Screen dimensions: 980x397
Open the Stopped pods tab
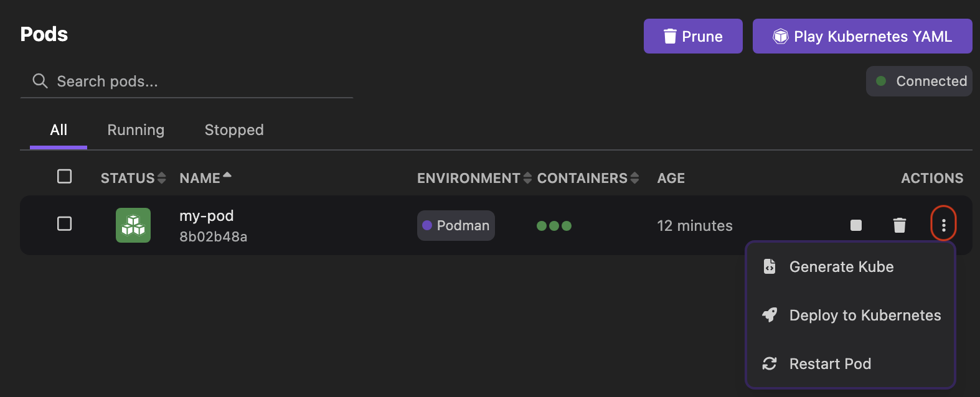pos(233,129)
